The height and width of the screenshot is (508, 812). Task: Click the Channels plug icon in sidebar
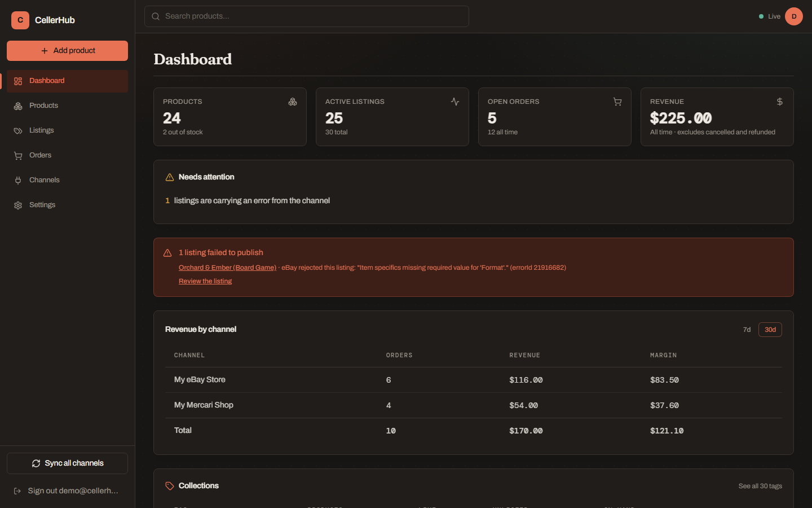[18, 181]
